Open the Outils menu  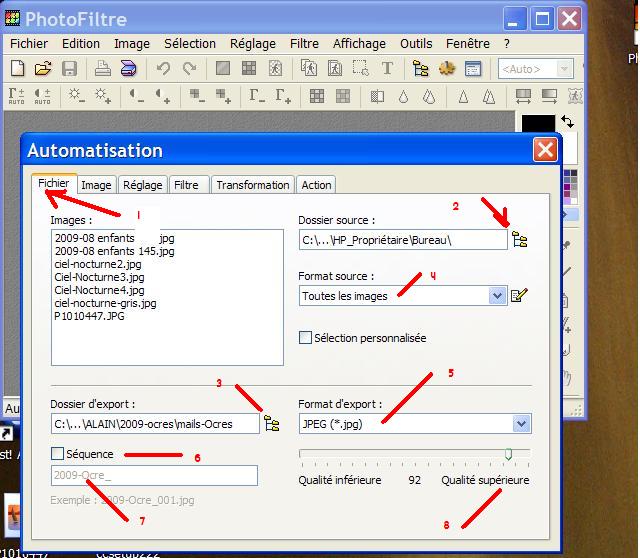(x=416, y=43)
